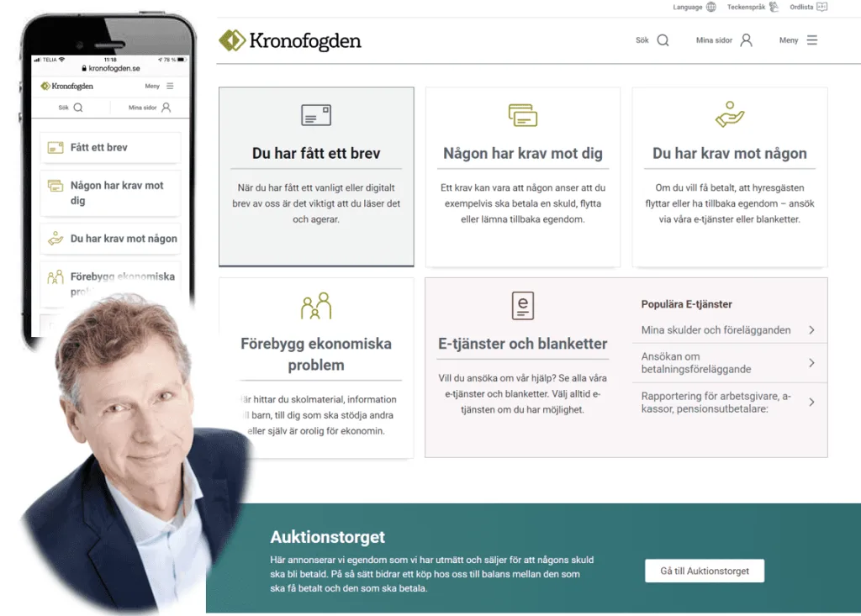
Task: Click the E-tjänster document icon
Action: [523, 306]
